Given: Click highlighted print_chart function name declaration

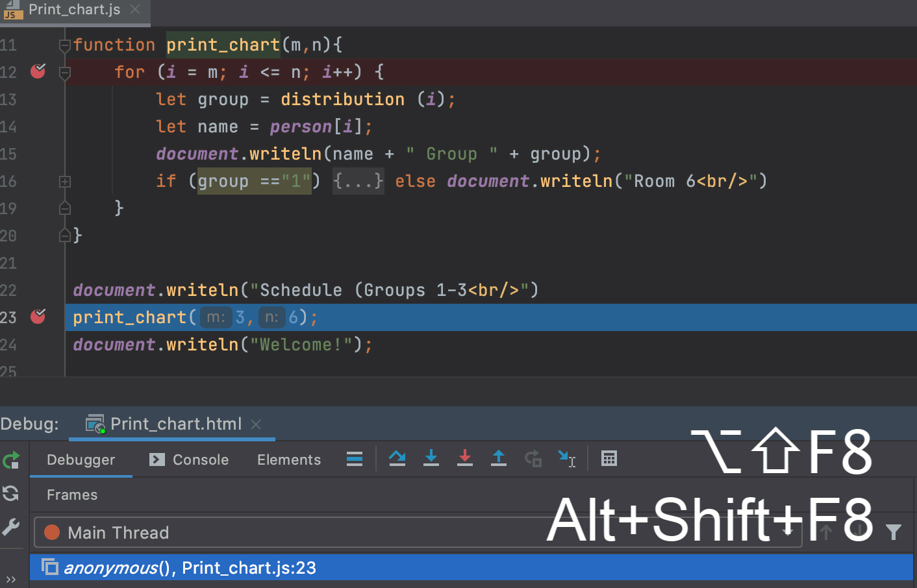Looking at the screenshot, I should pyautogui.click(x=223, y=45).
